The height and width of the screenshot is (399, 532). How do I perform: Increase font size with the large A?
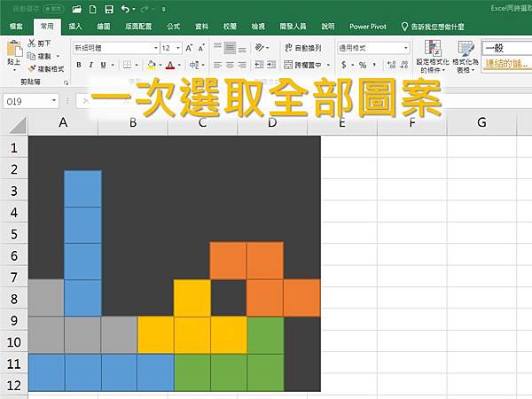189,48
